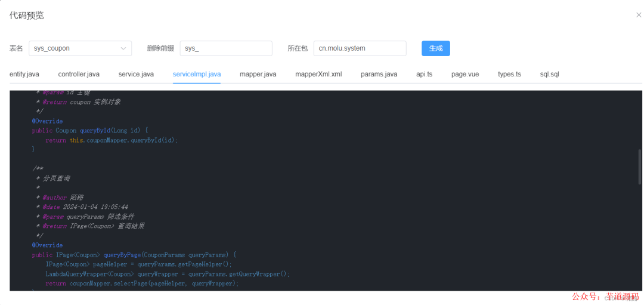
Task: Open the mapperXml.xml tab
Action: 318,75
